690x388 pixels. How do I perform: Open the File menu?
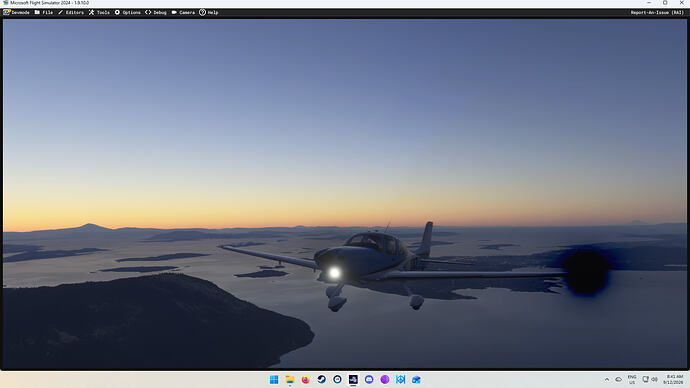tap(44, 12)
